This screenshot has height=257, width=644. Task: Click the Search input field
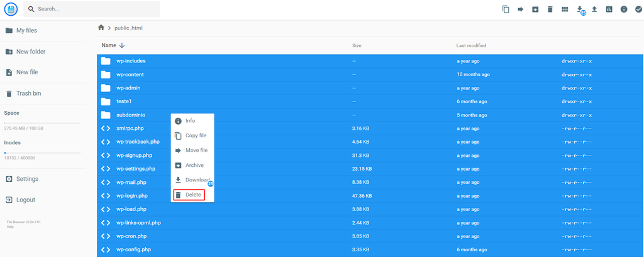point(92,9)
